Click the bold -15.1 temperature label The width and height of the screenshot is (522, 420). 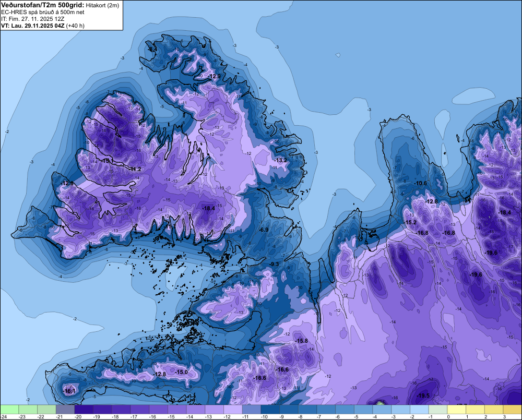(106, 161)
